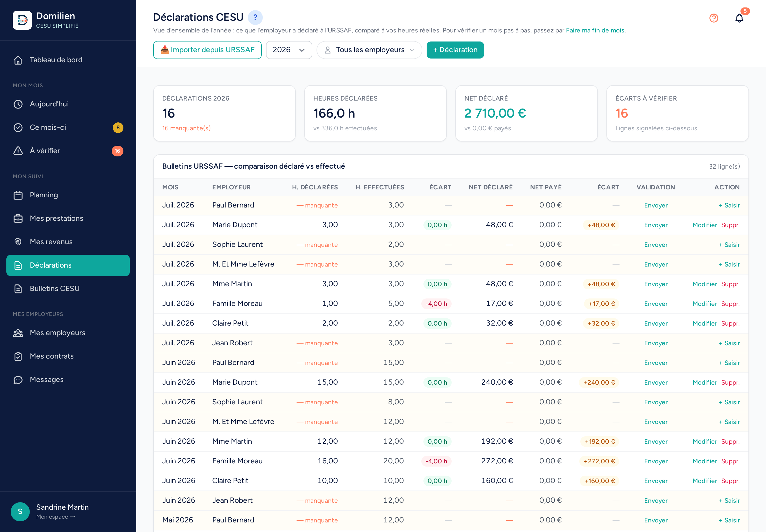The width and height of the screenshot is (766, 532).
Task: Click the Sandrine Martin avatar
Action: (20, 511)
